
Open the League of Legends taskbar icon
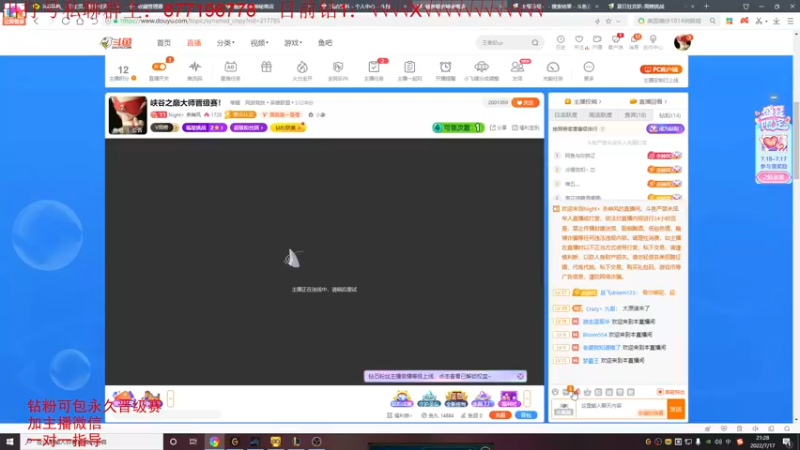click(296, 442)
